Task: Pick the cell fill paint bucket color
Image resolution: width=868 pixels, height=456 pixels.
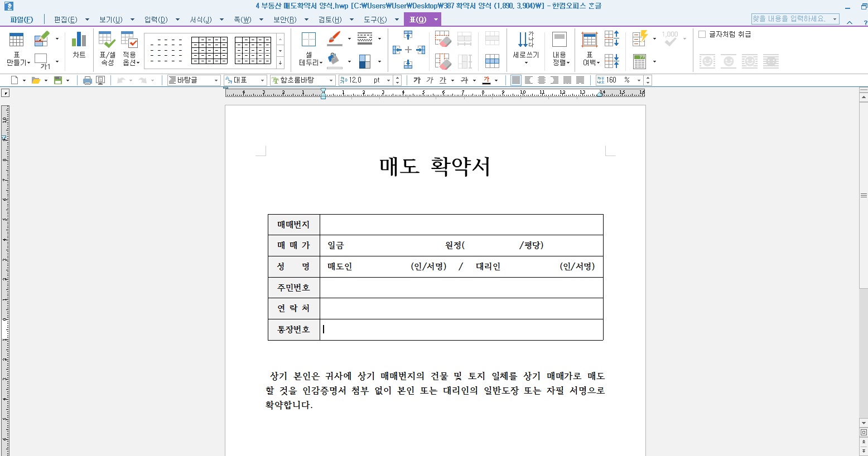Action: pyautogui.click(x=334, y=60)
